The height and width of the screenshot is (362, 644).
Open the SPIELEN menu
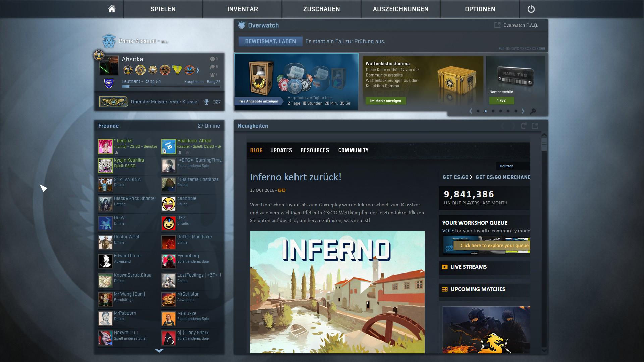(x=163, y=9)
